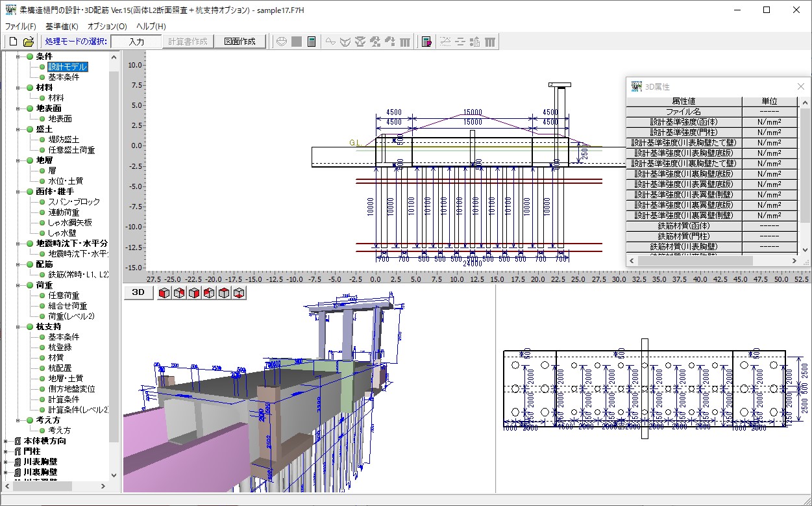Open the ファイル(F) menu
This screenshot has width=812, height=506.
21,27
